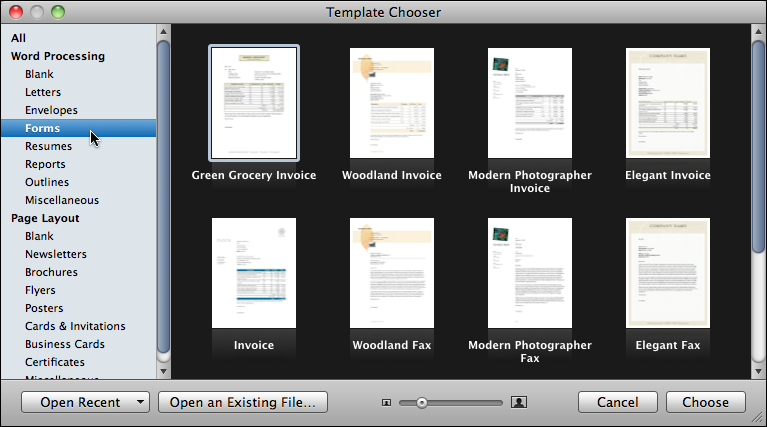This screenshot has width=767, height=427.
Task: Select Newsletters under Page Layout
Action: (x=56, y=254)
